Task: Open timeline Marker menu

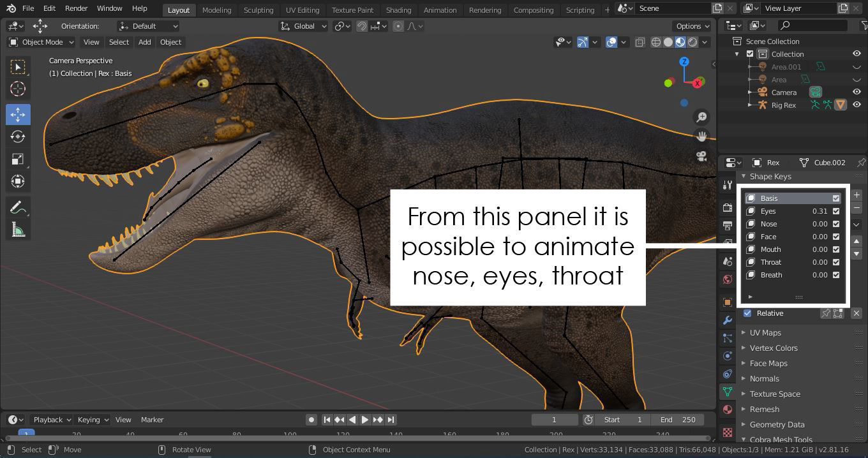Action: (x=152, y=420)
